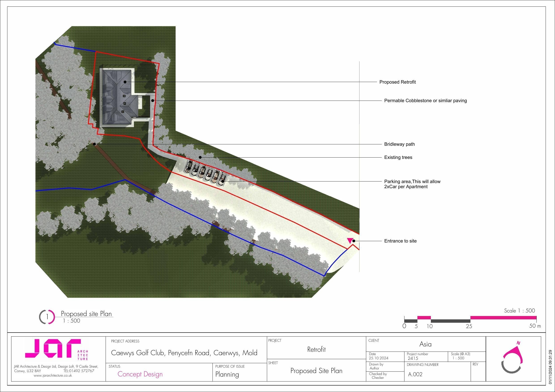Click the leader dot on the existing trees
Image resolution: width=555 pixels, height=392 pixels.
coord(200,158)
